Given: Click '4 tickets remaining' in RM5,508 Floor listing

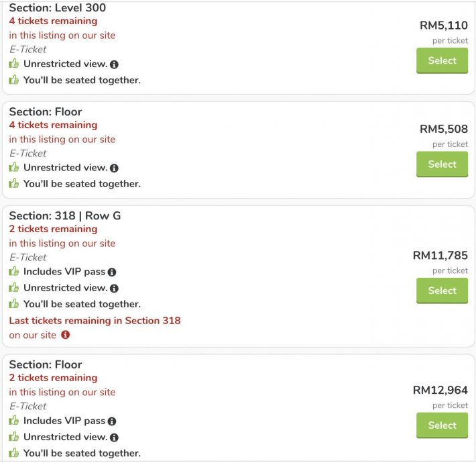Looking at the screenshot, I should [53, 125].
